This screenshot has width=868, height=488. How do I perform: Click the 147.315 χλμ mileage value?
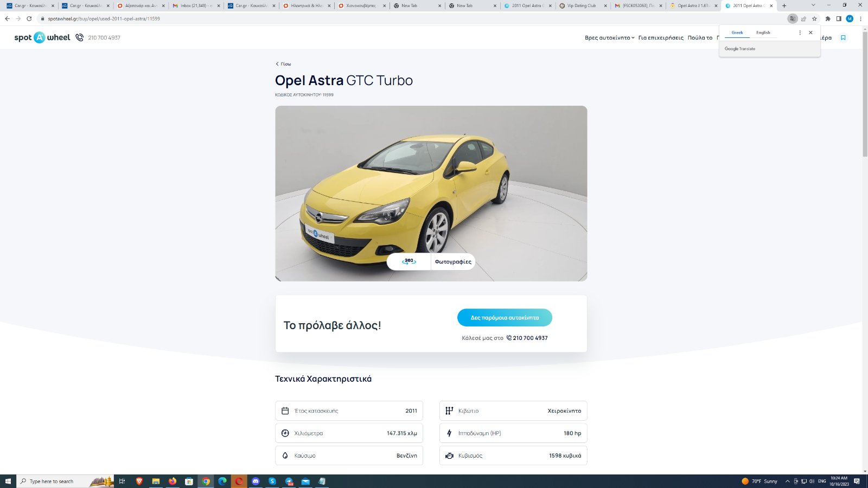point(402,433)
